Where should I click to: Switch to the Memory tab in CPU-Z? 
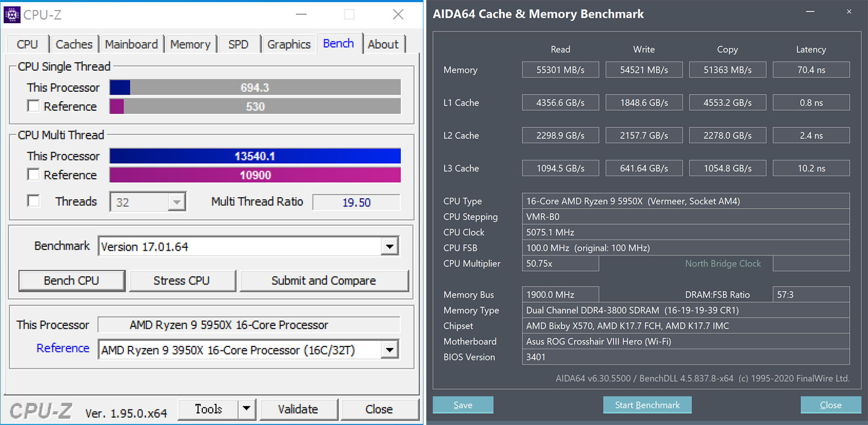[190, 44]
